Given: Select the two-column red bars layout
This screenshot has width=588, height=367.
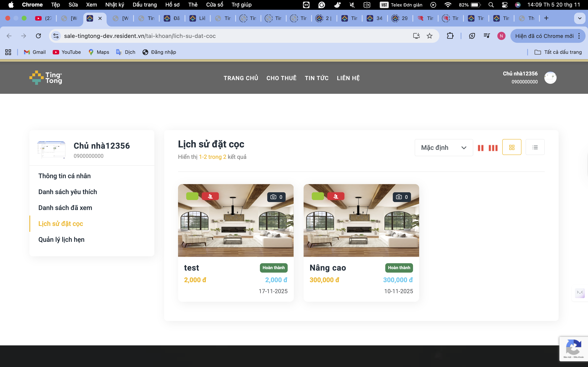Looking at the screenshot, I should (480, 148).
